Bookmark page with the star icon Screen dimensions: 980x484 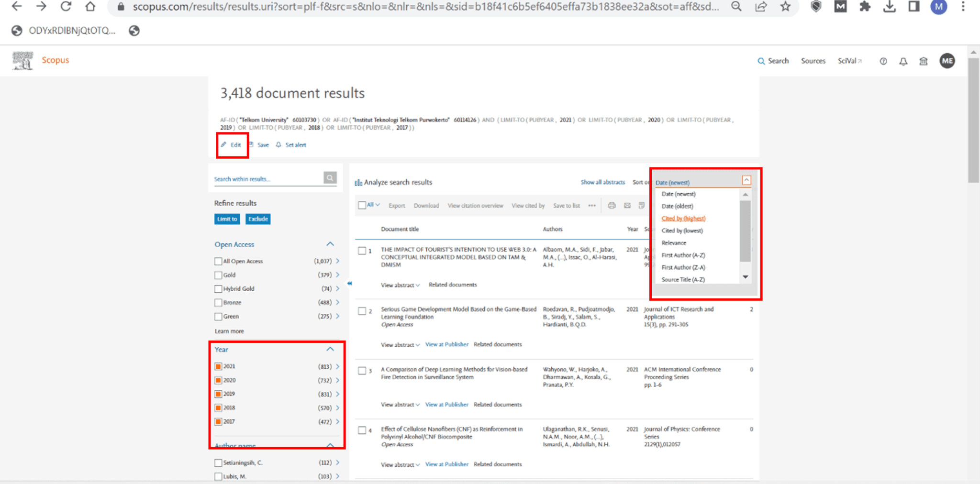[x=785, y=7]
